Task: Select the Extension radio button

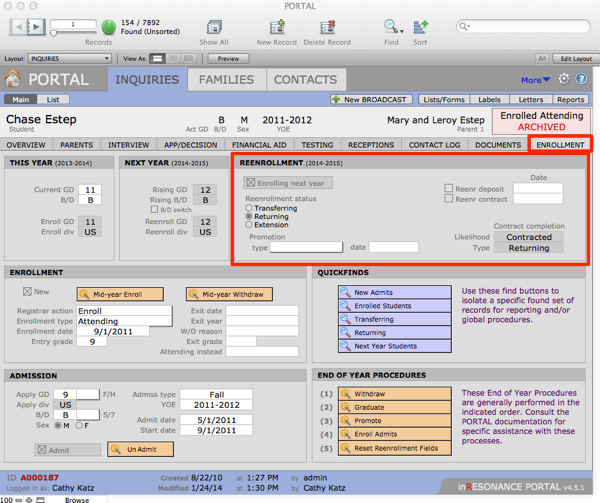Action: pos(249,225)
